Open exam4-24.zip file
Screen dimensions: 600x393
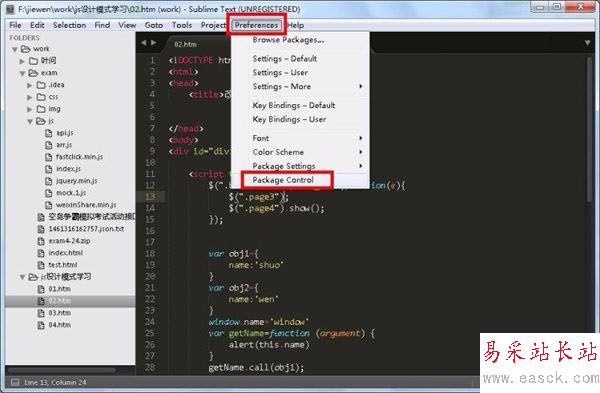69,241
